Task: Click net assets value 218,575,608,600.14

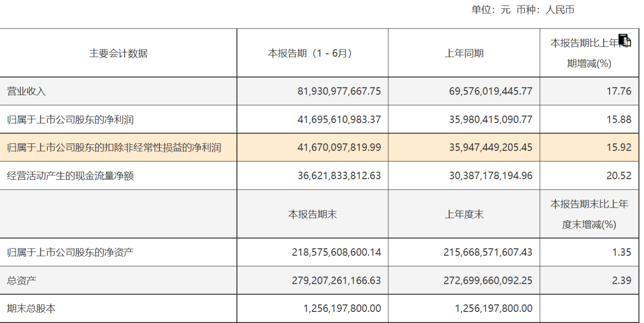Action: pos(337,253)
